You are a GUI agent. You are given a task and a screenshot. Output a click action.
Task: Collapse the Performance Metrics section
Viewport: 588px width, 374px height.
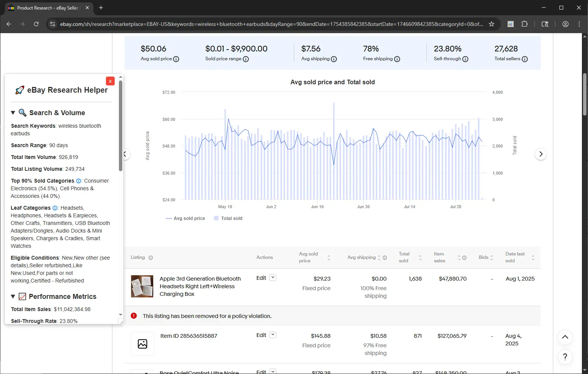click(x=13, y=297)
